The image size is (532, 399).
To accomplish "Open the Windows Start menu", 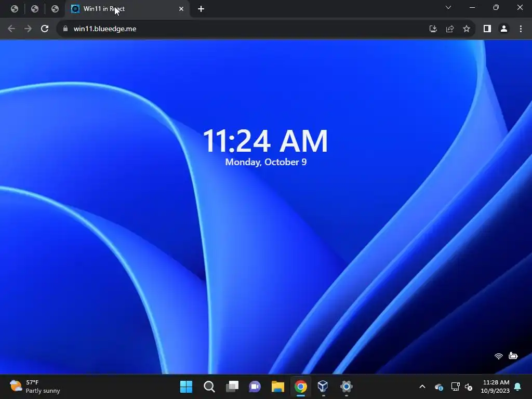I will [186, 387].
